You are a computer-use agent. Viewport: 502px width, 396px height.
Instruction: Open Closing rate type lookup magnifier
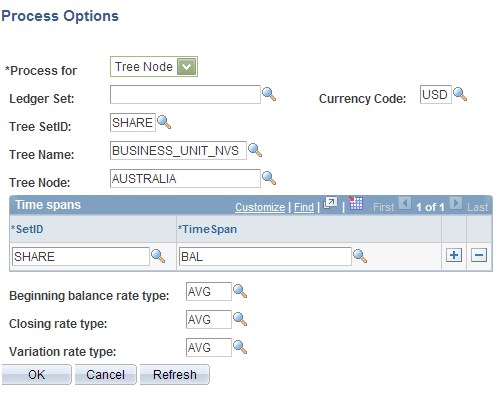point(240,319)
